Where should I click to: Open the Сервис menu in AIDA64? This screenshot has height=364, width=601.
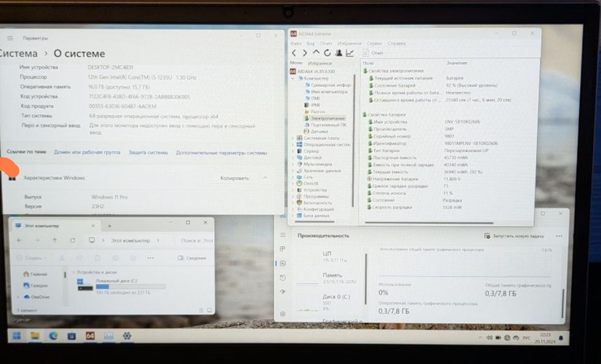click(x=375, y=44)
